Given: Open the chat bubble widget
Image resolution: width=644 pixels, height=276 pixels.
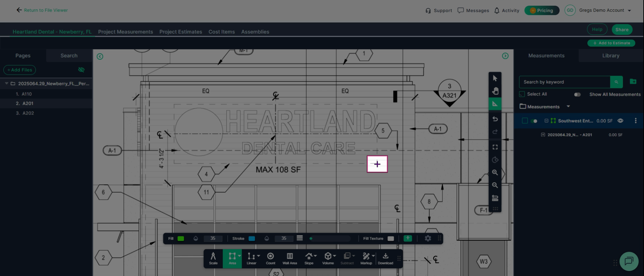Looking at the screenshot, I should click(629, 261).
